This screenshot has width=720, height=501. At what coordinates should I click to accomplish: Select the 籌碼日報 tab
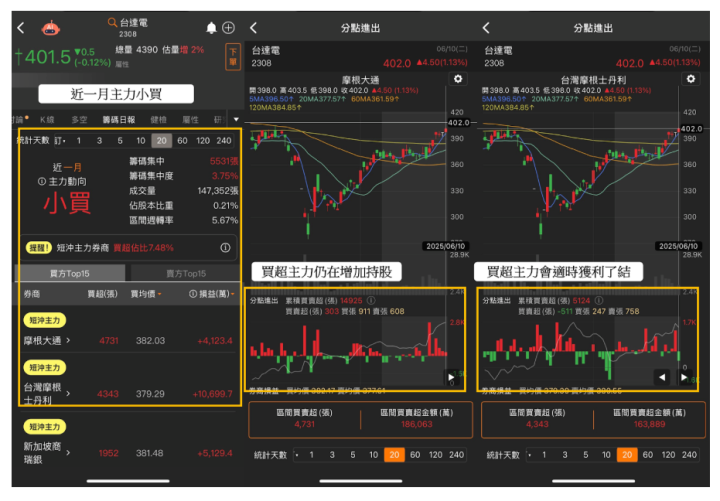click(118, 120)
